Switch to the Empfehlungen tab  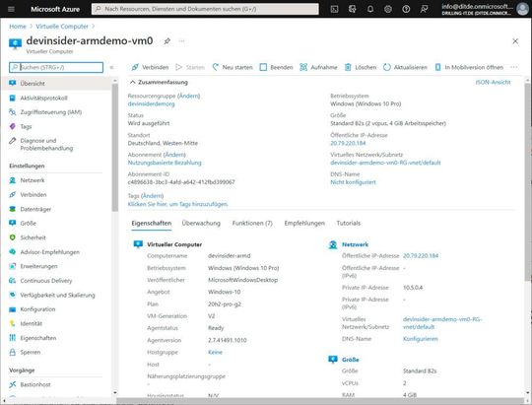click(304, 224)
